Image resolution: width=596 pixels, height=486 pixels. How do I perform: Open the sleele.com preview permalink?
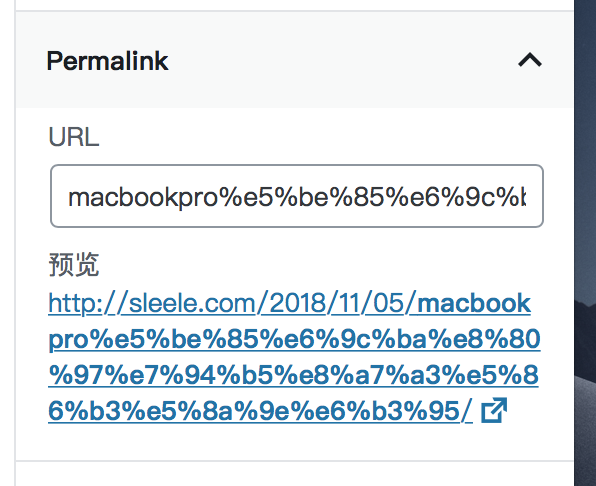(294, 357)
